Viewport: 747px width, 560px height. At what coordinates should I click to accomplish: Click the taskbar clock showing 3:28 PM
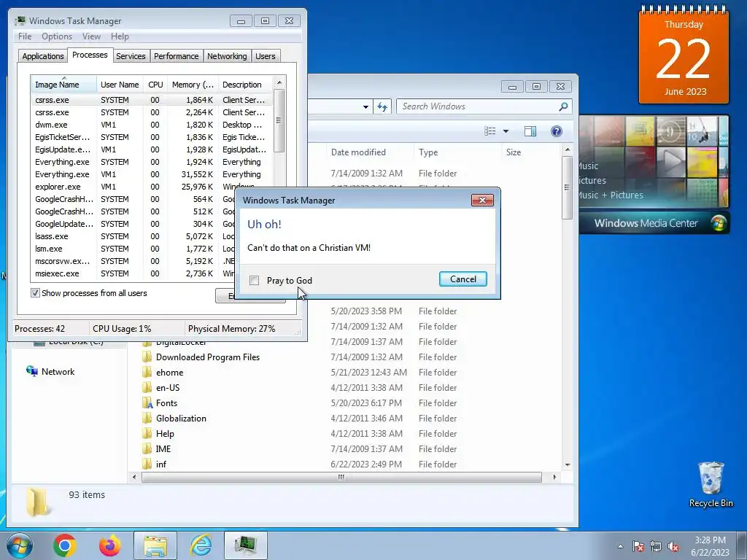(710, 546)
